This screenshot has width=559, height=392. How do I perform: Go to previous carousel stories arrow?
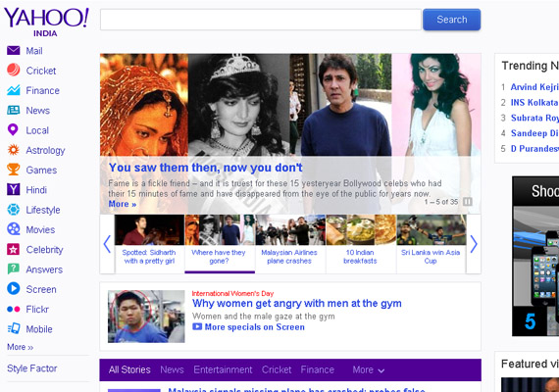click(107, 244)
